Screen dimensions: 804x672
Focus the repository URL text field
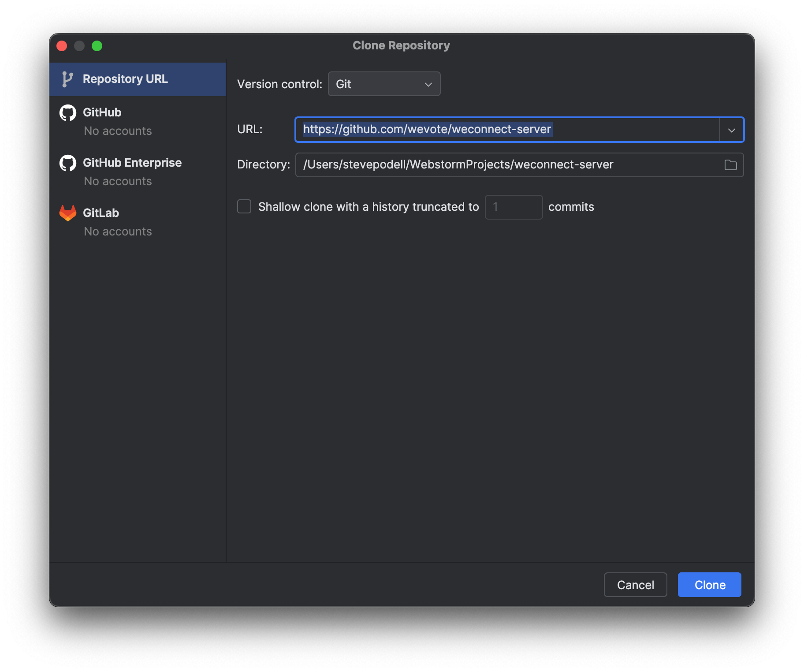pyautogui.click(x=507, y=130)
